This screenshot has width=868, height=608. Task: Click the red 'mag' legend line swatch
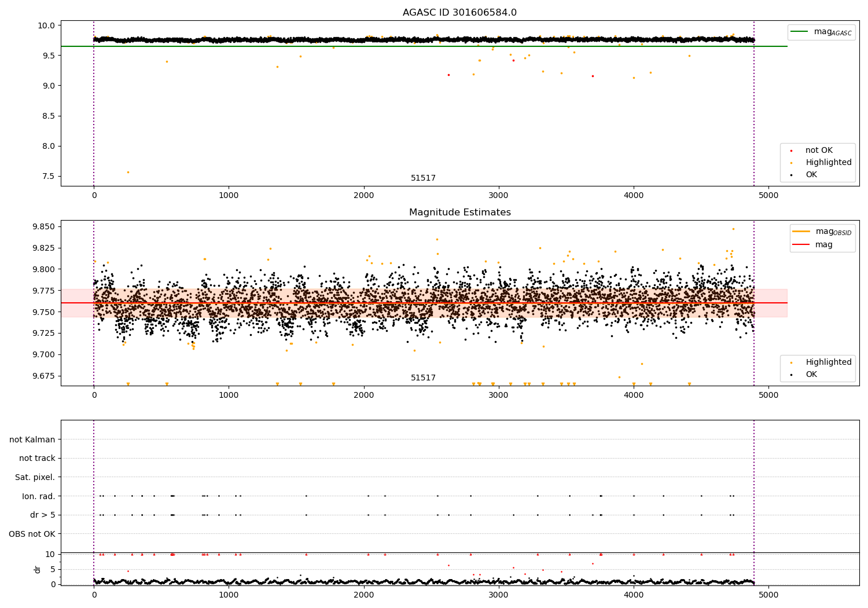click(801, 245)
